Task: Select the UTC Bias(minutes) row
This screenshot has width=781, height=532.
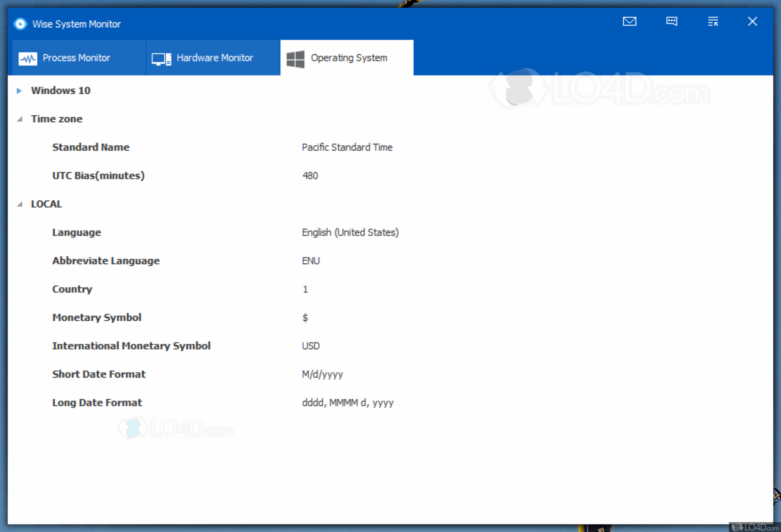Action: tap(98, 176)
